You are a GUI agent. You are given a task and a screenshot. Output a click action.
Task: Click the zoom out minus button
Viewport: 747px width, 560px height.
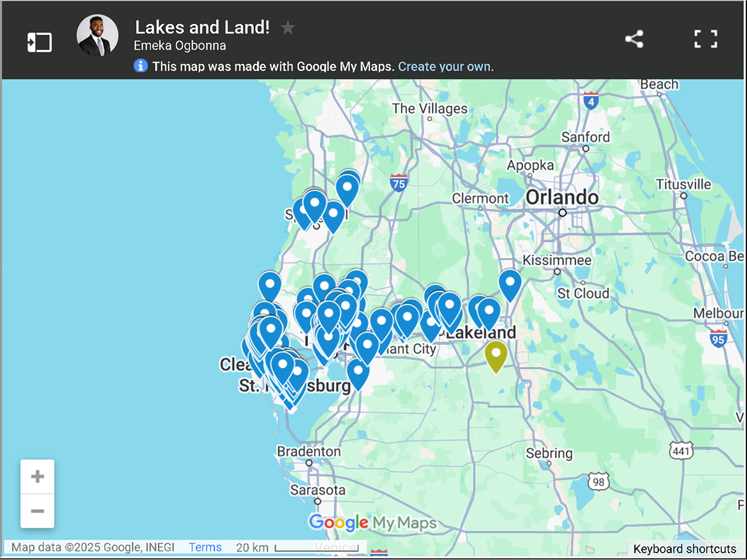[x=37, y=511]
